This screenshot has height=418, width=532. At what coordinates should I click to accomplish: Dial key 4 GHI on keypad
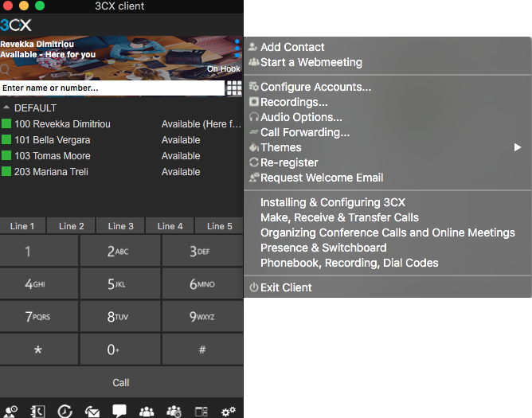pyautogui.click(x=39, y=283)
